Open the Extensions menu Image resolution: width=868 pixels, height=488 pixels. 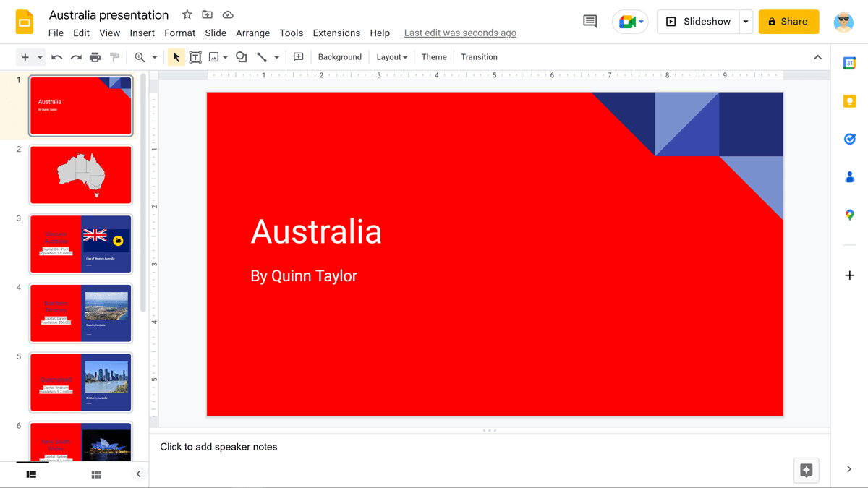click(336, 33)
